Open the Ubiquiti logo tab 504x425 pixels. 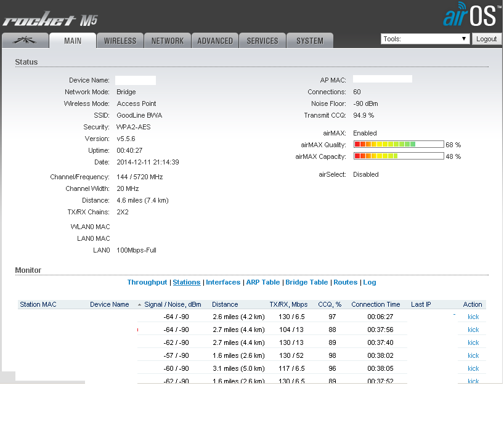(x=25, y=41)
